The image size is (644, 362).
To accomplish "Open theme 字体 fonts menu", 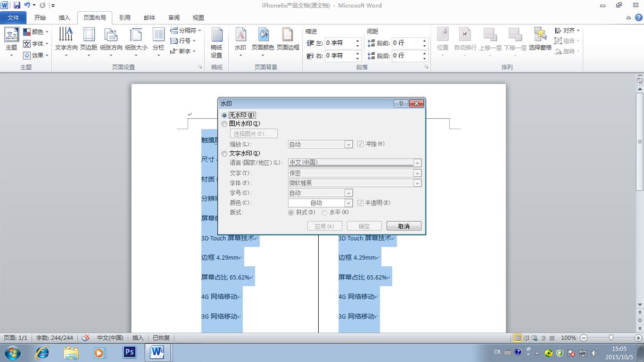I will (36, 44).
